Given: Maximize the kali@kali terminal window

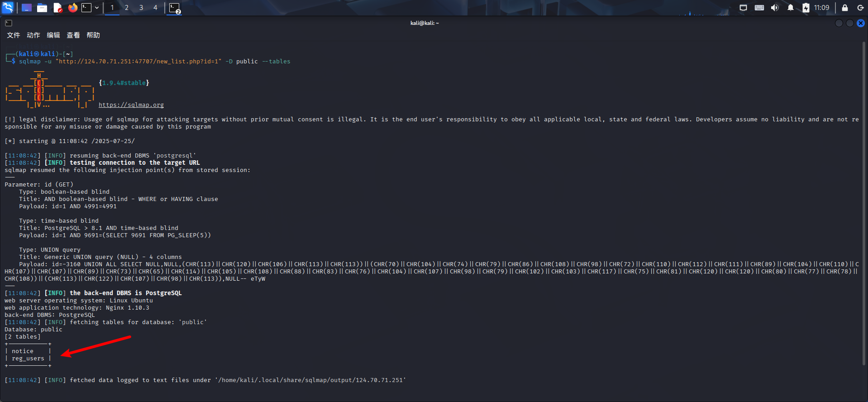Looking at the screenshot, I should pos(849,23).
